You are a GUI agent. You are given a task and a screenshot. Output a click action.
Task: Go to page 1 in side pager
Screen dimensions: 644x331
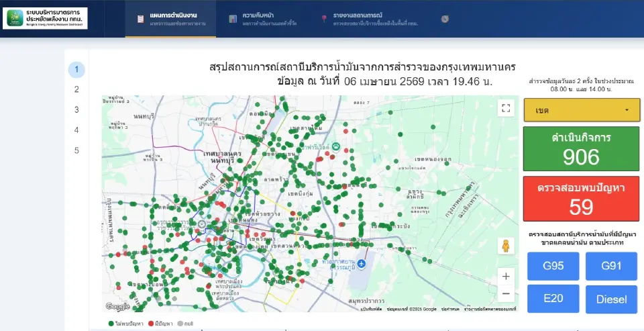tap(76, 69)
